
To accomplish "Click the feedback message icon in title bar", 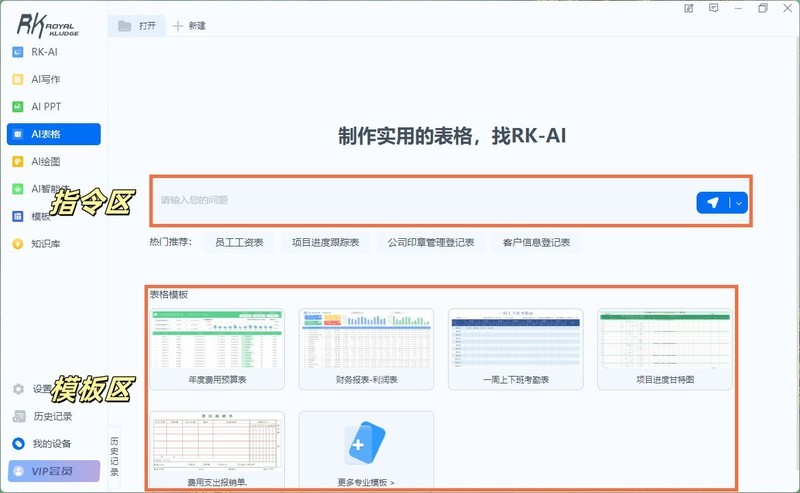I will [x=714, y=8].
